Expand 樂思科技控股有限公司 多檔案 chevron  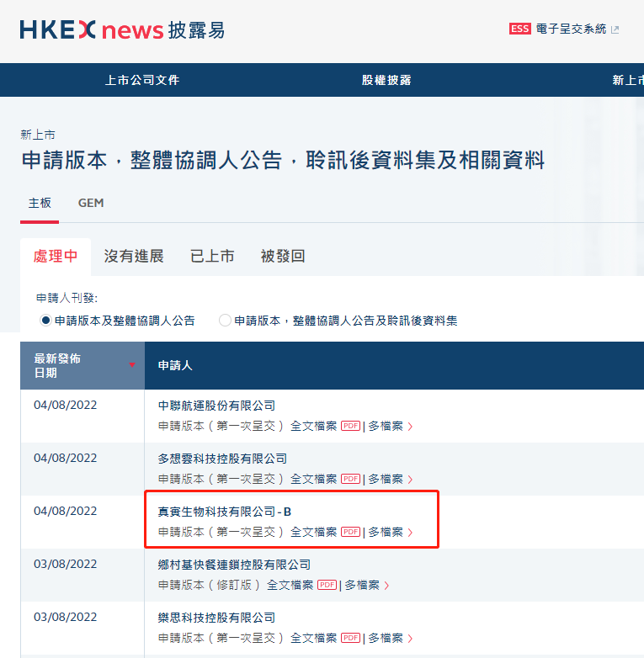coord(410,639)
